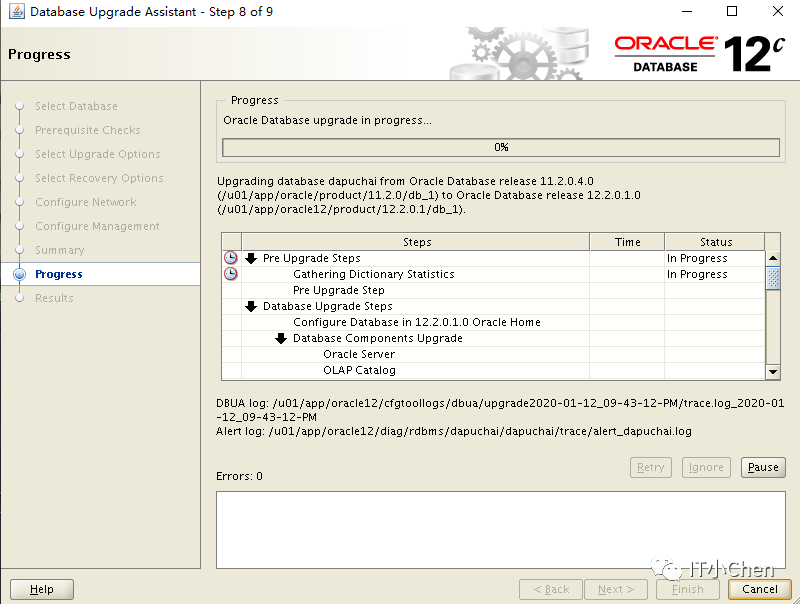
Task: Click the clock icon beside Pre Upgrade Steps
Action: tap(231, 258)
